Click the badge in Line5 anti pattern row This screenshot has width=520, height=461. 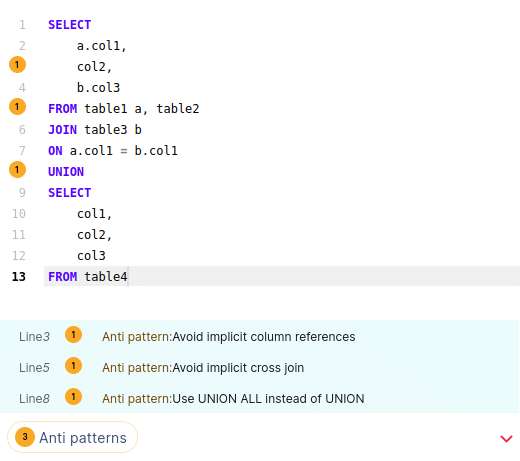pyautogui.click(x=73, y=366)
